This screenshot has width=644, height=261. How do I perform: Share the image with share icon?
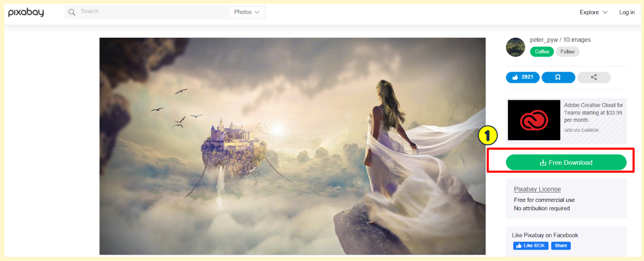594,77
